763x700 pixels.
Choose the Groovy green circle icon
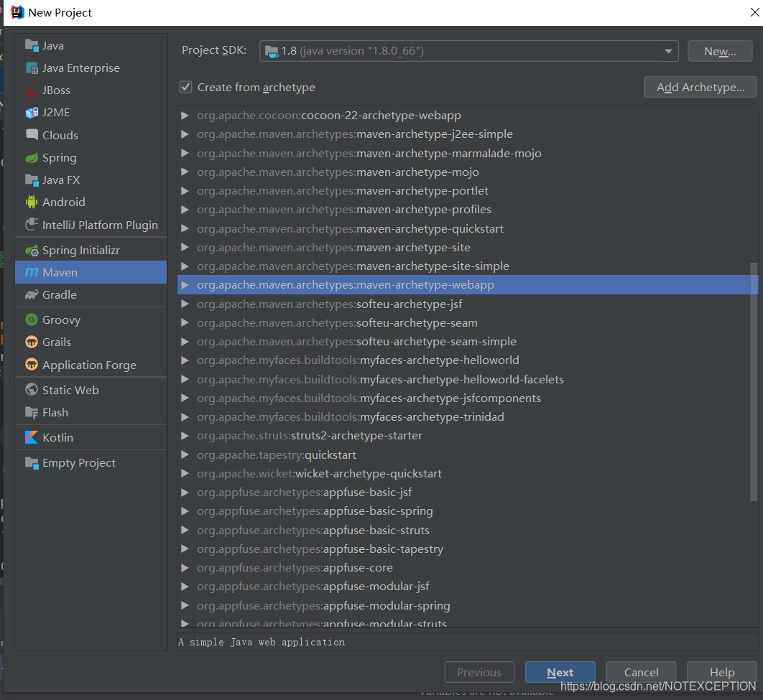tap(32, 319)
